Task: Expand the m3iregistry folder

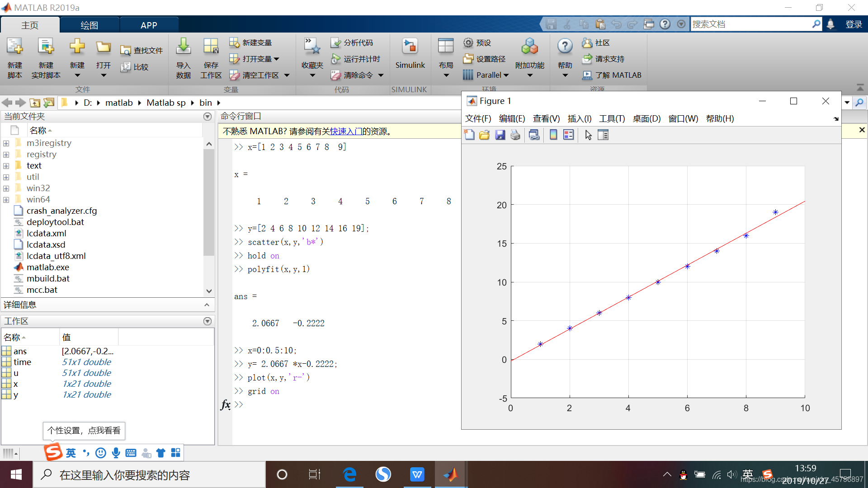Action: 6,143
